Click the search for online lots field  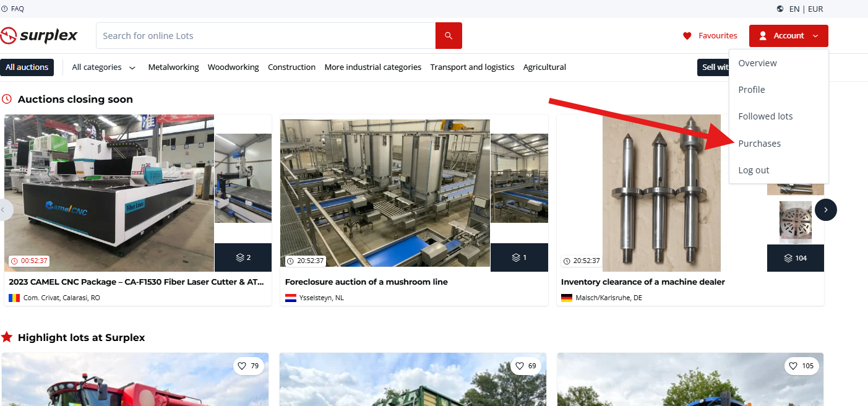click(266, 36)
